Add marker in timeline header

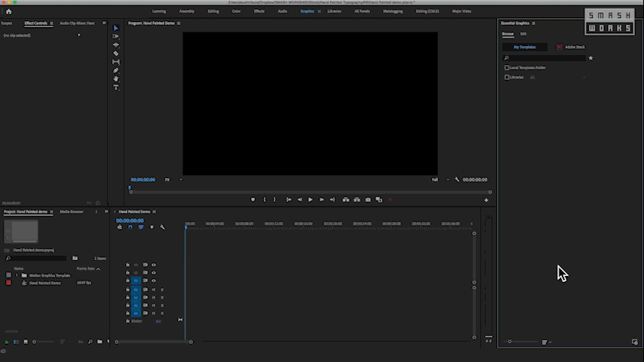(152, 227)
